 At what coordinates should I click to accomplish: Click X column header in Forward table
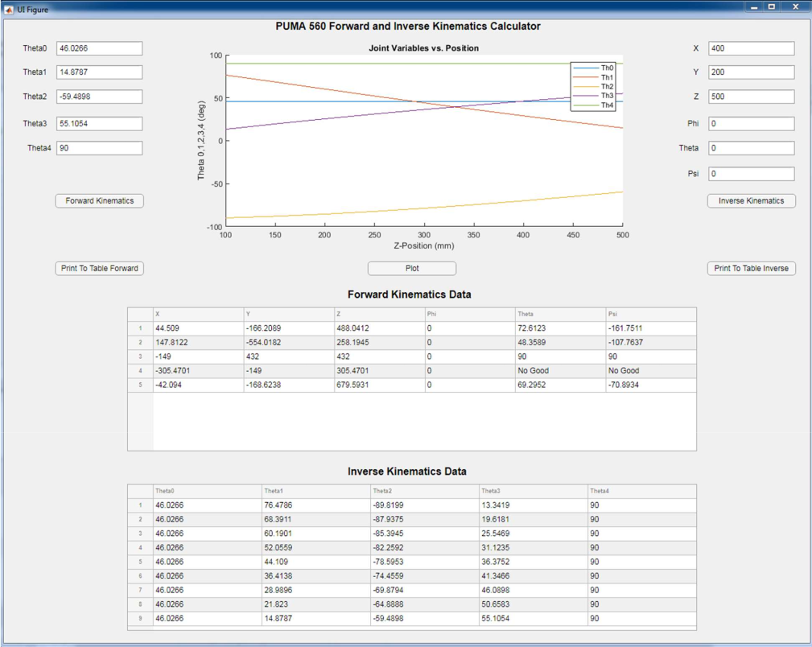[x=198, y=314]
